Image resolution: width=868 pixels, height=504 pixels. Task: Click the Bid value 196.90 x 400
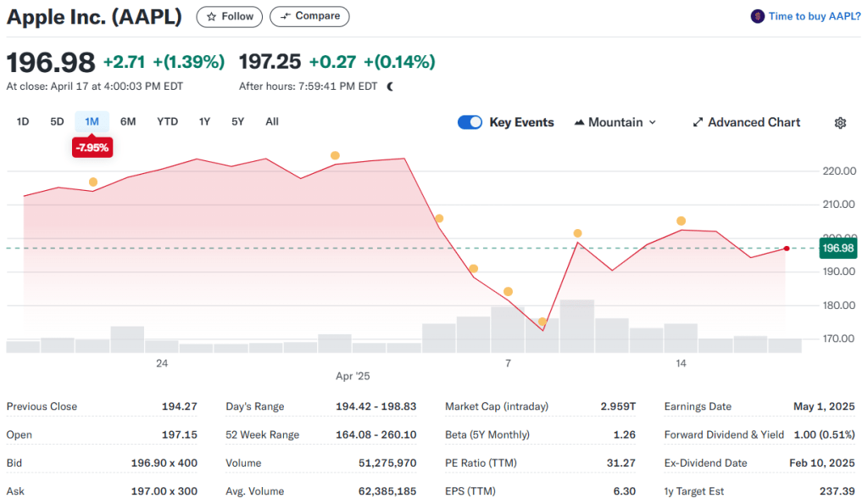pos(164,463)
